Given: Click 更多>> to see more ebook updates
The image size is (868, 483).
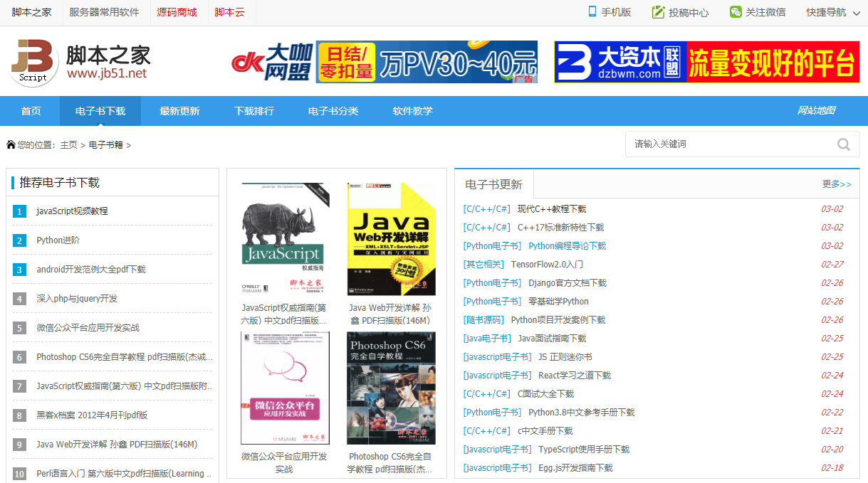Looking at the screenshot, I should tap(837, 184).
